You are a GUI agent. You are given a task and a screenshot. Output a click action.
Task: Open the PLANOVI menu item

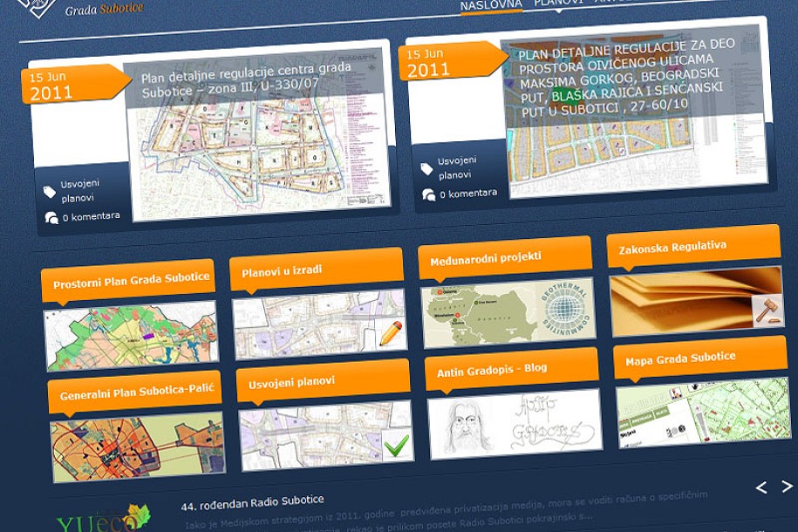(x=558, y=3)
